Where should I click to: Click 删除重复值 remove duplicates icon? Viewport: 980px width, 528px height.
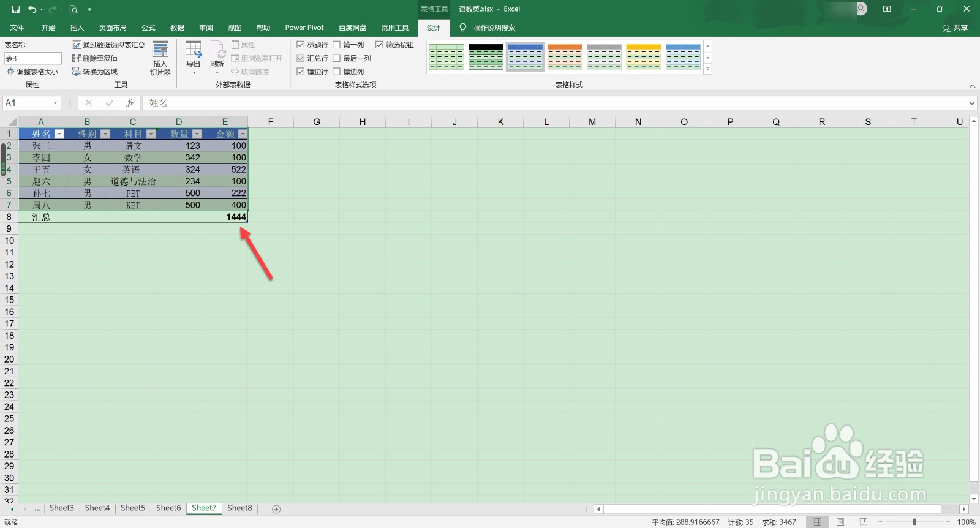(77, 58)
